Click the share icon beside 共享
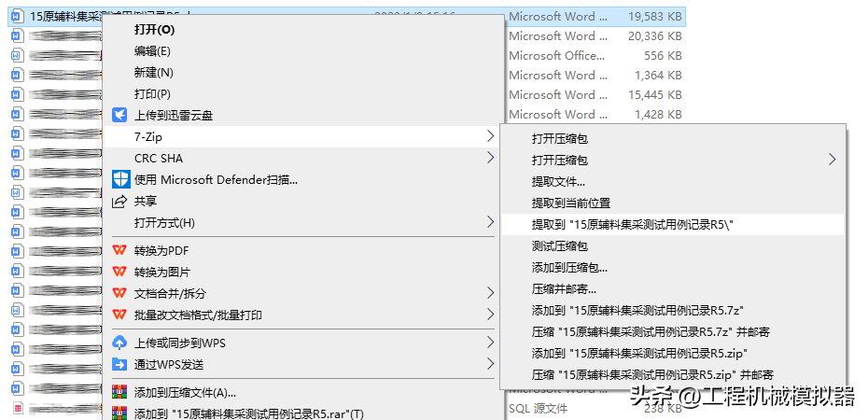 (x=119, y=202)
